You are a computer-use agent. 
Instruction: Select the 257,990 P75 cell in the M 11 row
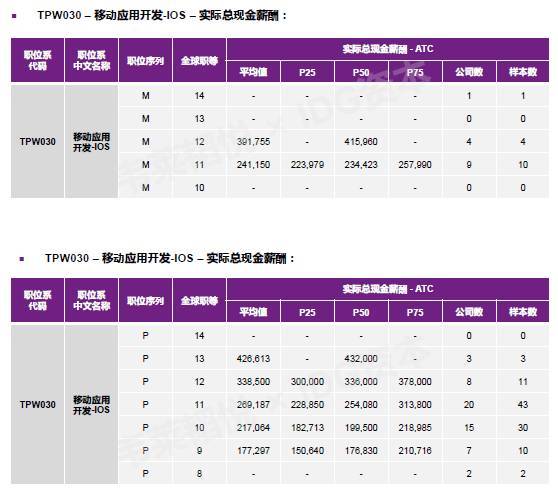[x=415, y=165]
